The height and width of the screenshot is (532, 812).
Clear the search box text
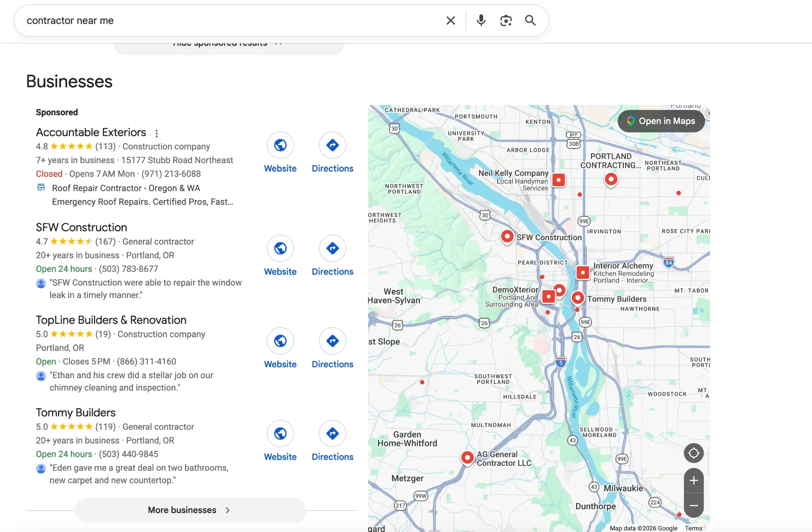tap(451, 21)
